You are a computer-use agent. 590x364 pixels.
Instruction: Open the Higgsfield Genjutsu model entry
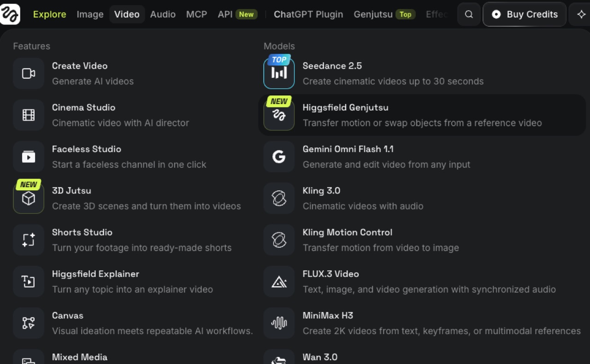point(422,115)
